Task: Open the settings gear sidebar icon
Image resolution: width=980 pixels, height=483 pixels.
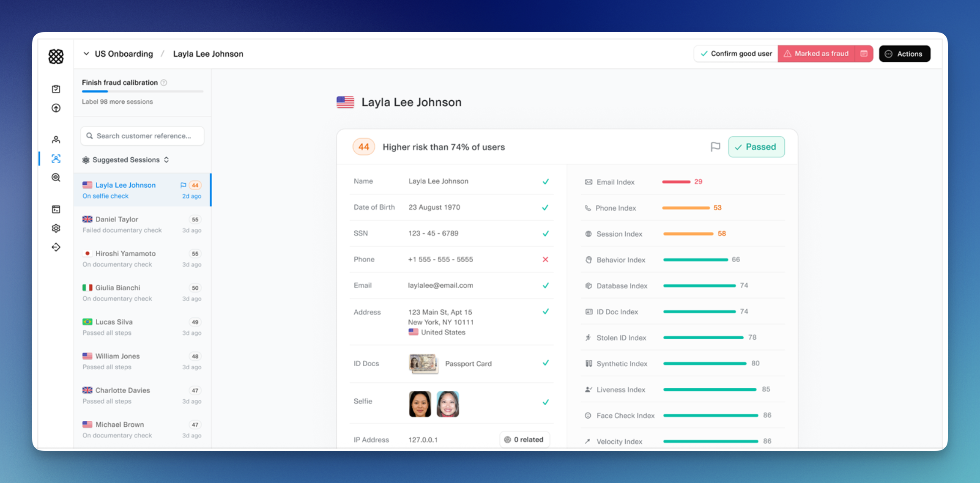Action: click(x=56, y=228)
